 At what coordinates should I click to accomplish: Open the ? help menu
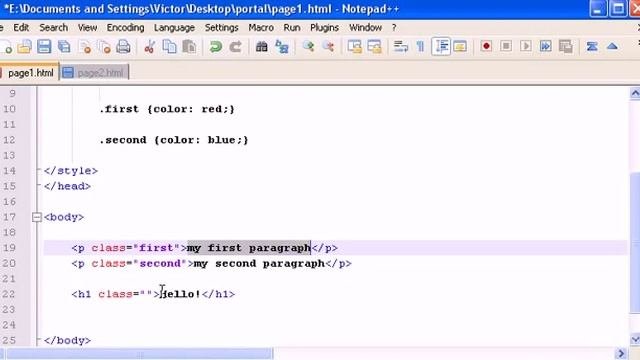pos(394,28)
